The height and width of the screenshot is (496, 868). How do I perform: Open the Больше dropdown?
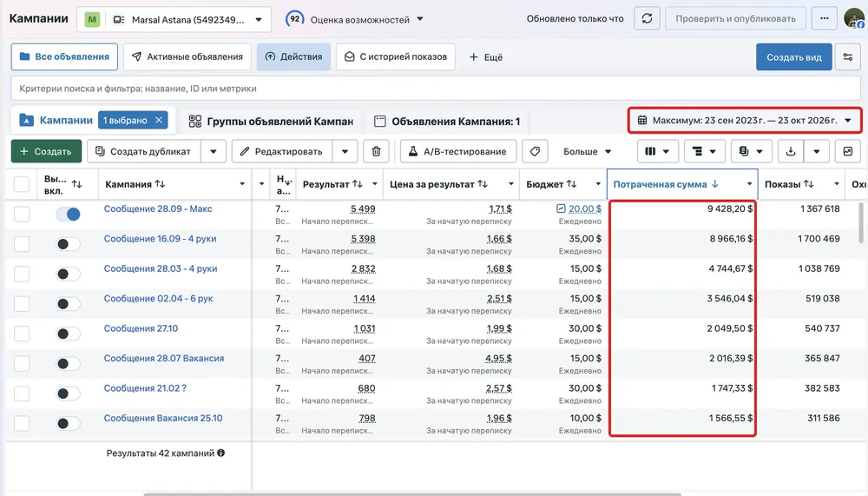(x=587, y=151)
